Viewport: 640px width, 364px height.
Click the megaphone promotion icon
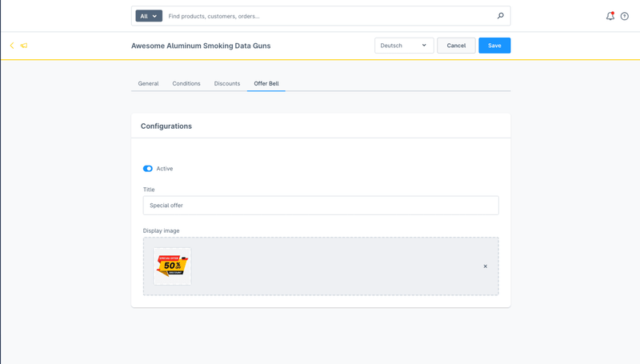(x=24, y=46)
